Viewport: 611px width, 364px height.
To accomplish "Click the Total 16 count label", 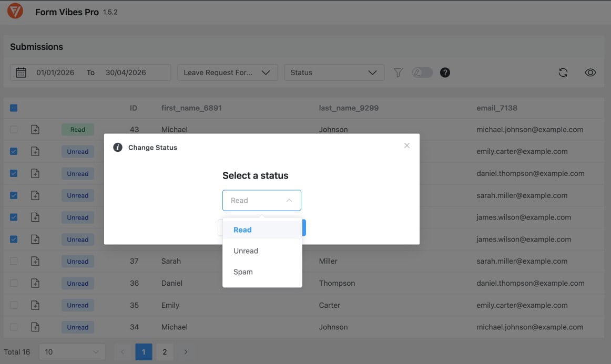I will (17, 352).
